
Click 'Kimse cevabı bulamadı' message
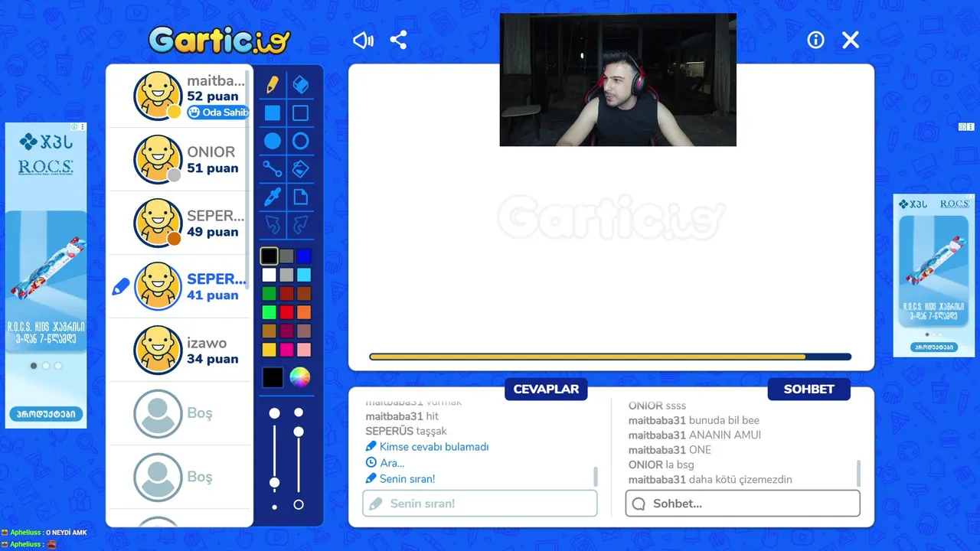coord(434,447)
